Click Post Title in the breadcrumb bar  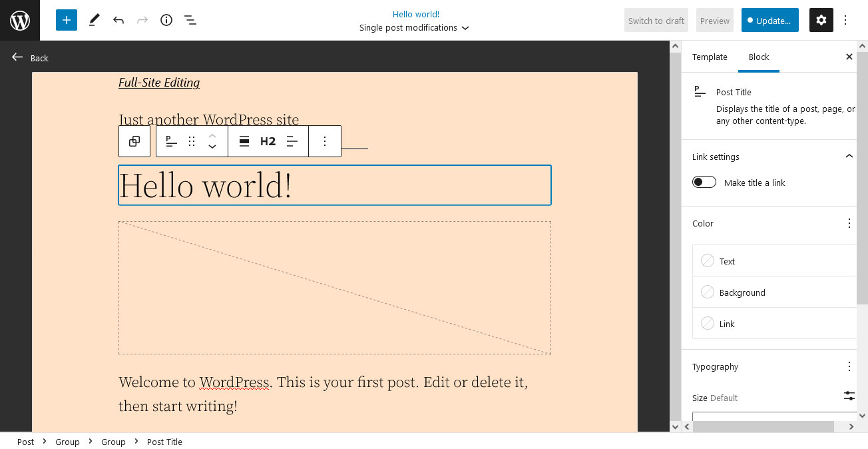(x=164, y=442)
